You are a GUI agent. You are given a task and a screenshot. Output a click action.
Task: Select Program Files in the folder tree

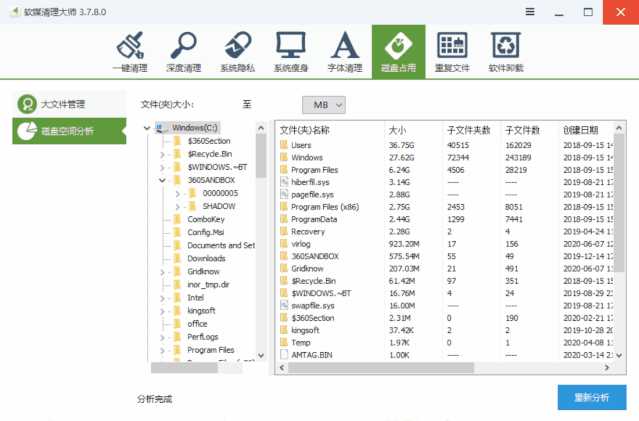coord(211,350)
